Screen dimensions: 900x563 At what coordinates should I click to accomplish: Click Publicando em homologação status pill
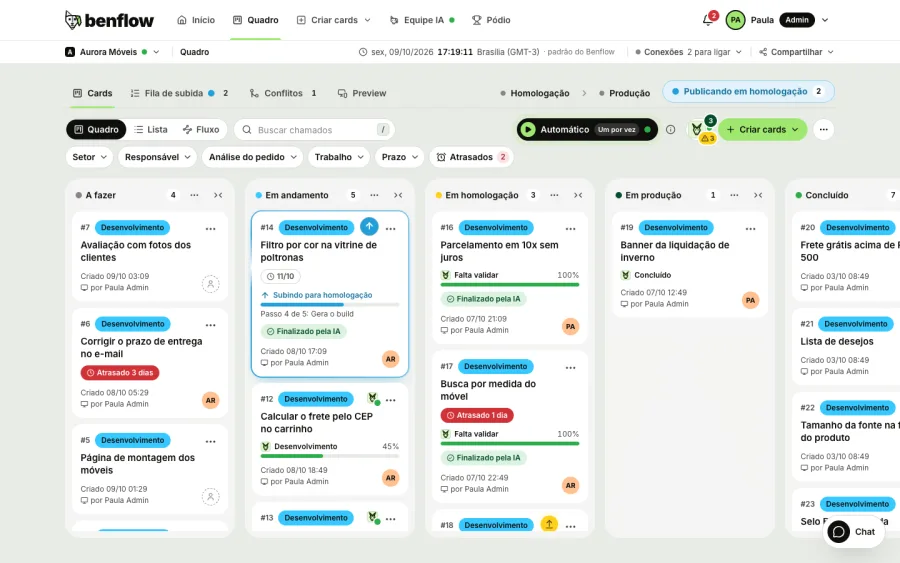point(748,92)
